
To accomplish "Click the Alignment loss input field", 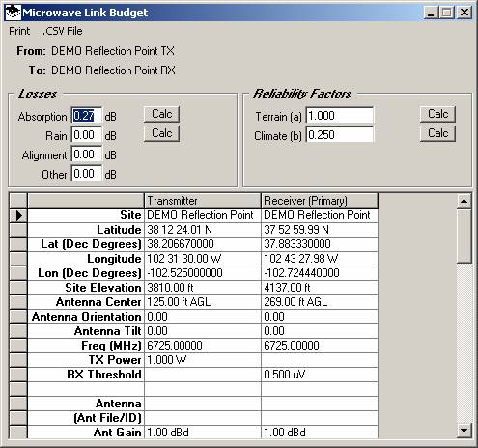I will [x=87, y=154].
